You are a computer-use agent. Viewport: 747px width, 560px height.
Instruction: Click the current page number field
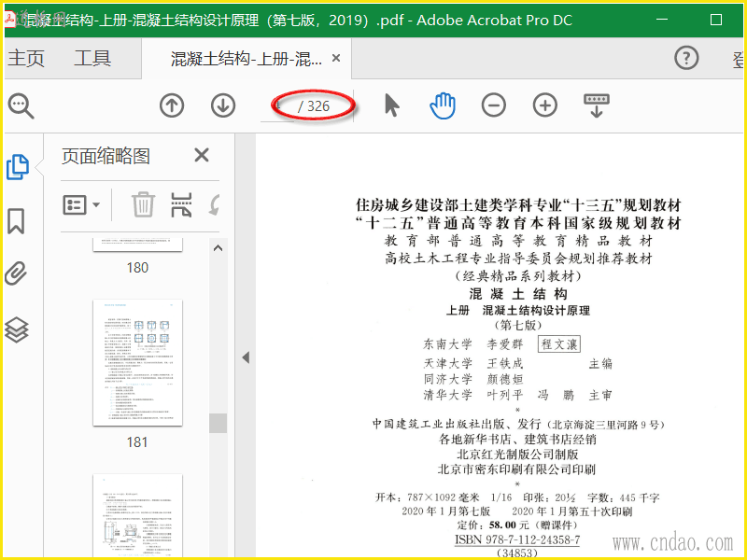[277, 105]
